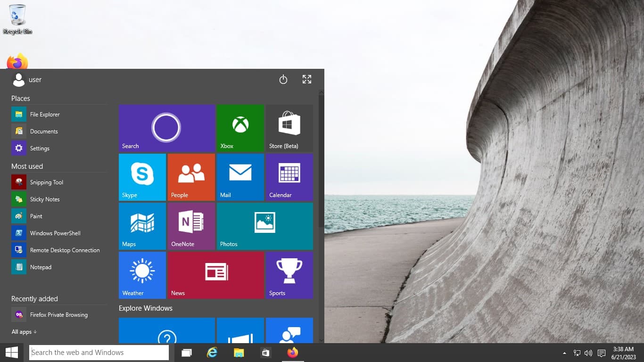Open Documents from Places
This screenshot has width=644, height=362.
pos(59,132)
